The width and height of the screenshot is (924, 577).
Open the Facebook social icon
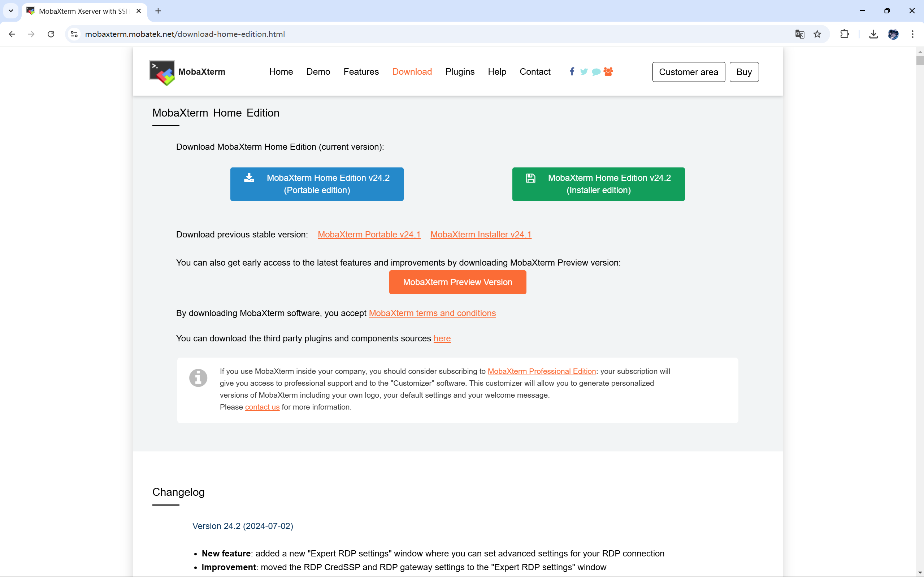(x=572, y=71)
